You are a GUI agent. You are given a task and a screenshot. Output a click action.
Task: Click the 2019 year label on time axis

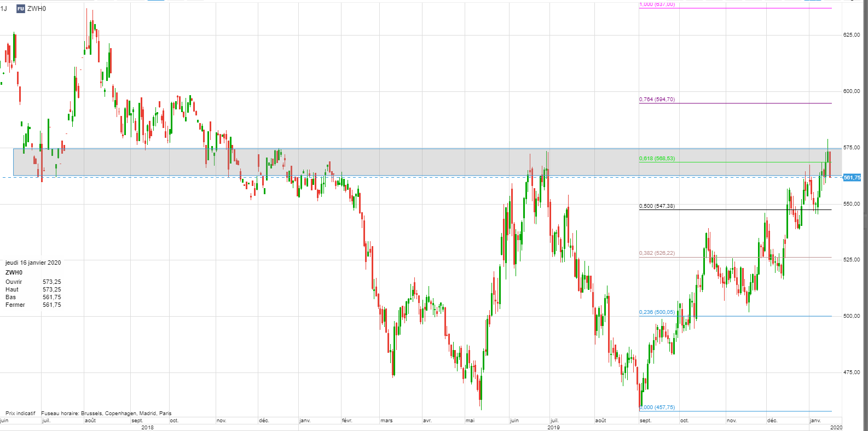coord(553,427)
